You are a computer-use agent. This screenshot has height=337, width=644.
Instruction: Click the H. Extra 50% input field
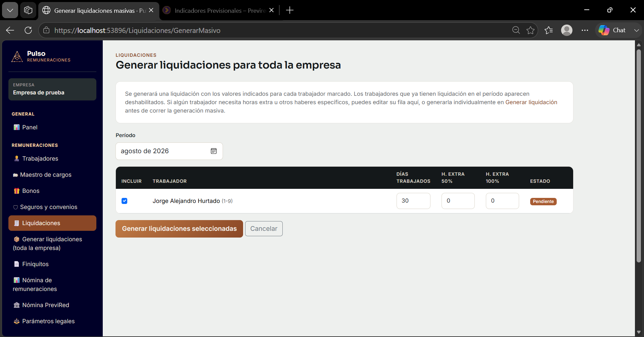pos(458,201)
